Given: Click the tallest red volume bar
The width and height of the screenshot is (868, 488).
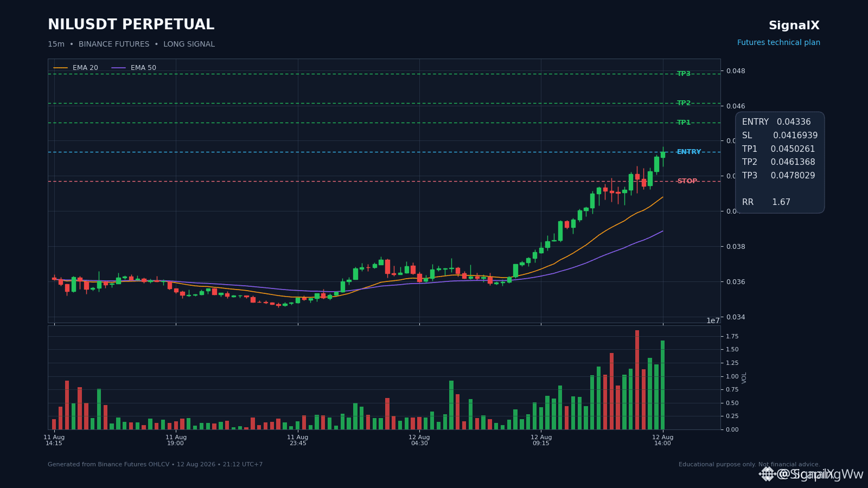Looking at the screenshot, I should point(637,380).
